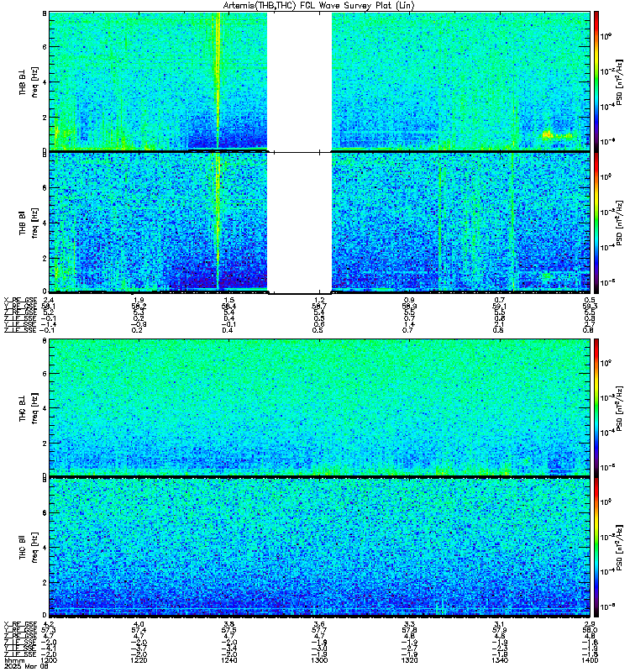
Task: Click the yellow low-frequency patch near 1350 in THB B⊥
Action: pos(557,136)
